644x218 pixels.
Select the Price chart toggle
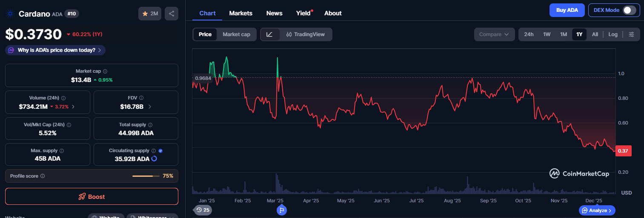click(205, 34)
